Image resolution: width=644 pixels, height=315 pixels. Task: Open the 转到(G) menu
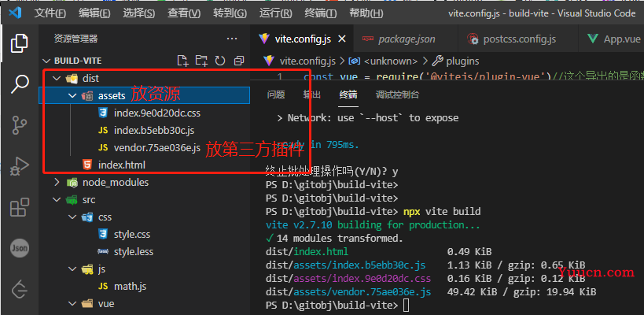click(x=230, y=13)
